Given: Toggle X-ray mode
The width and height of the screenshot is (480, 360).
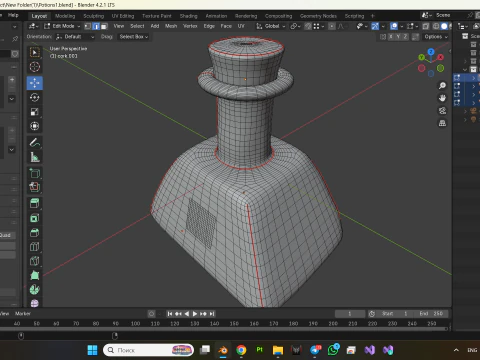Looking at the screenshot, I should 426,26.
